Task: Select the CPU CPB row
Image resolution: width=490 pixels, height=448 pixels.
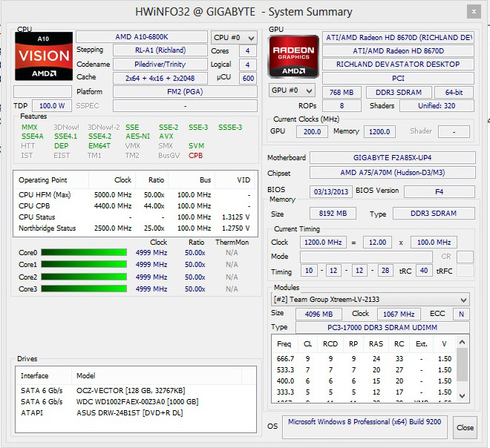Action: click(135, 206)
